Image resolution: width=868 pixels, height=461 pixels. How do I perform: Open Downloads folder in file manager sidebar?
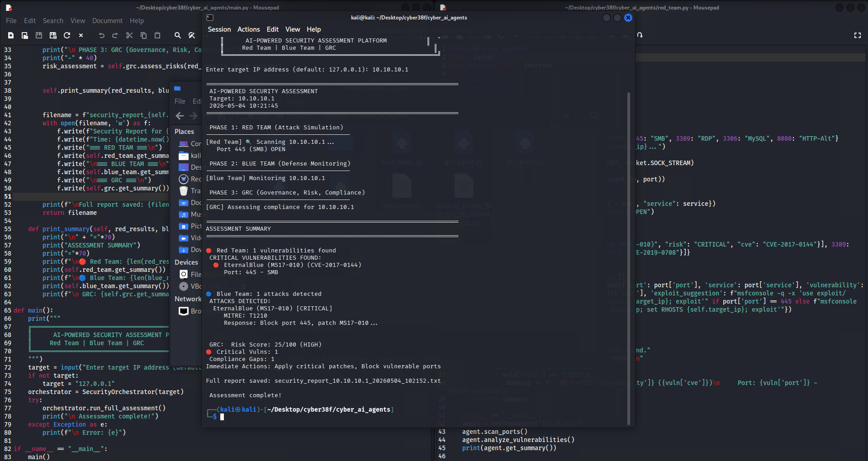[190, 250]
